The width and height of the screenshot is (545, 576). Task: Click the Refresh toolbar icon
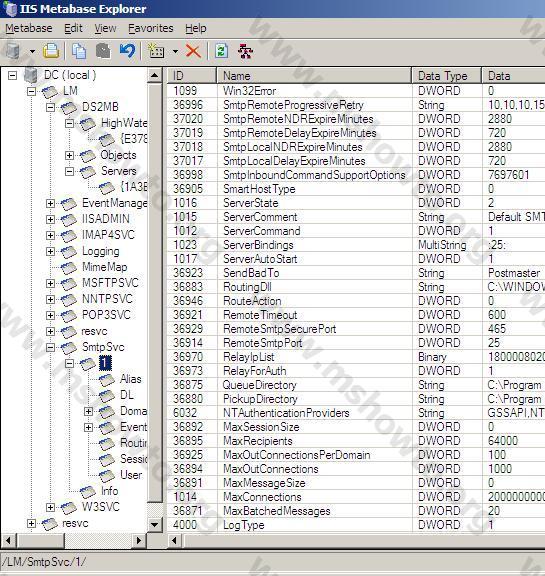(221, 51)
